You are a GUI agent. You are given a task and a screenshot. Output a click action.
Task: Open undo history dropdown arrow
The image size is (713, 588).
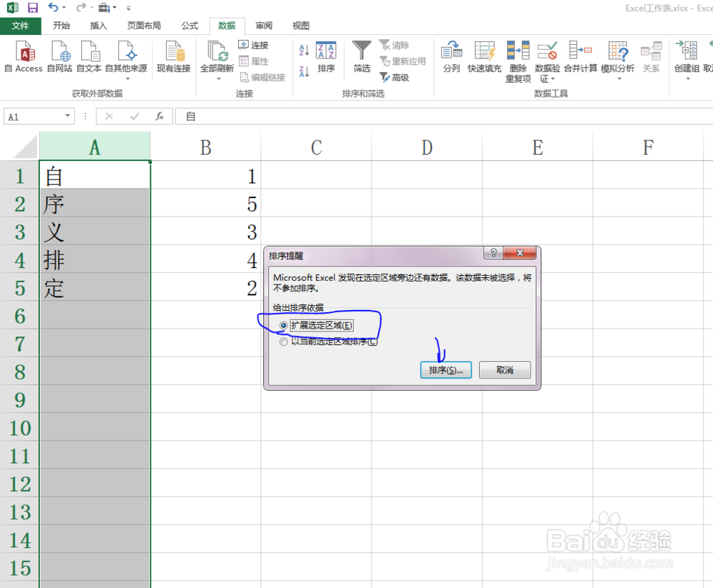click(x=64, y=8)
